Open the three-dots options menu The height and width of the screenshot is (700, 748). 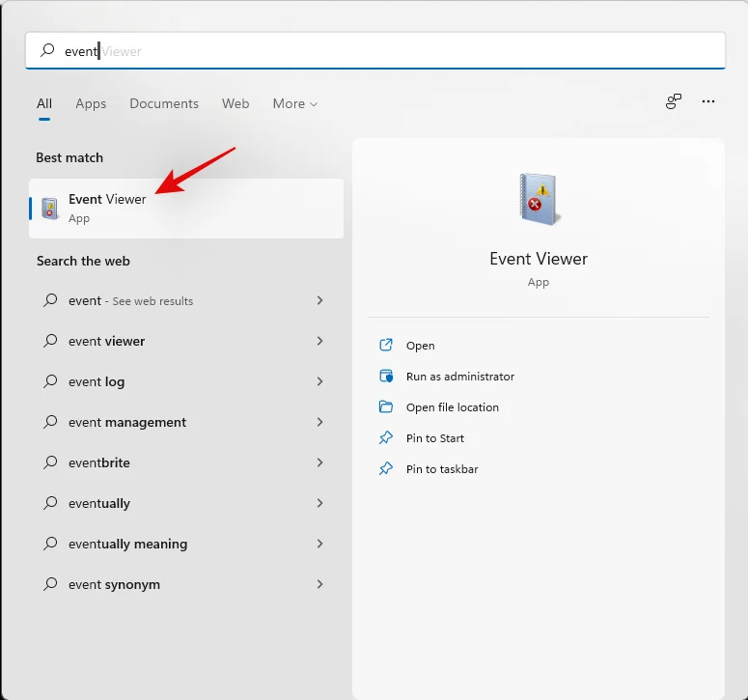coord(708,101)
